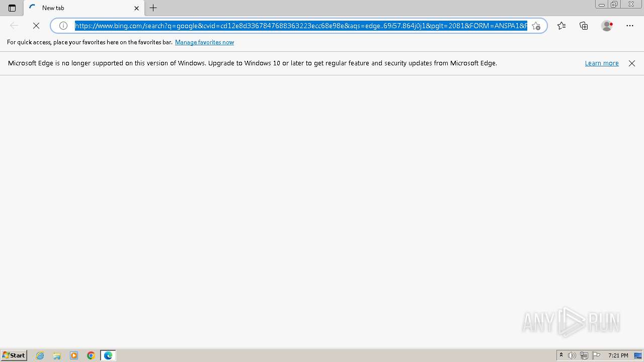This screenshot has width=644, height=362.
Task: Open volume speaker icon in tray
Action: [x=572, y=355]
